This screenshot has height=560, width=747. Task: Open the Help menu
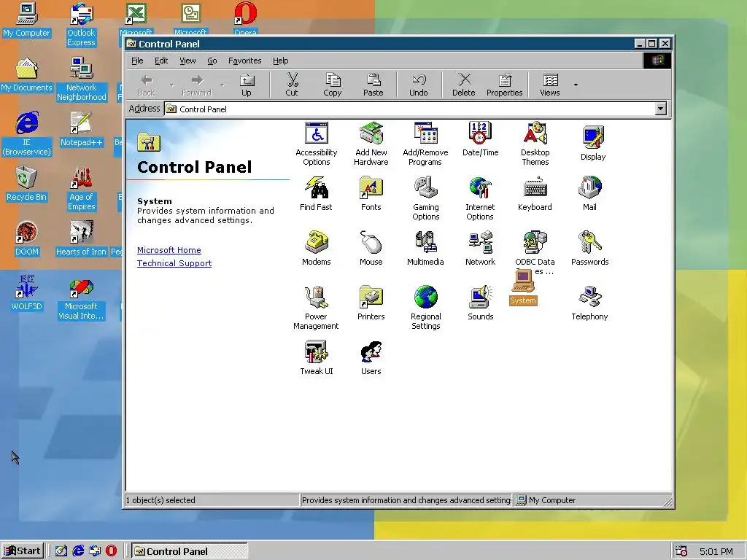point(281,61)
